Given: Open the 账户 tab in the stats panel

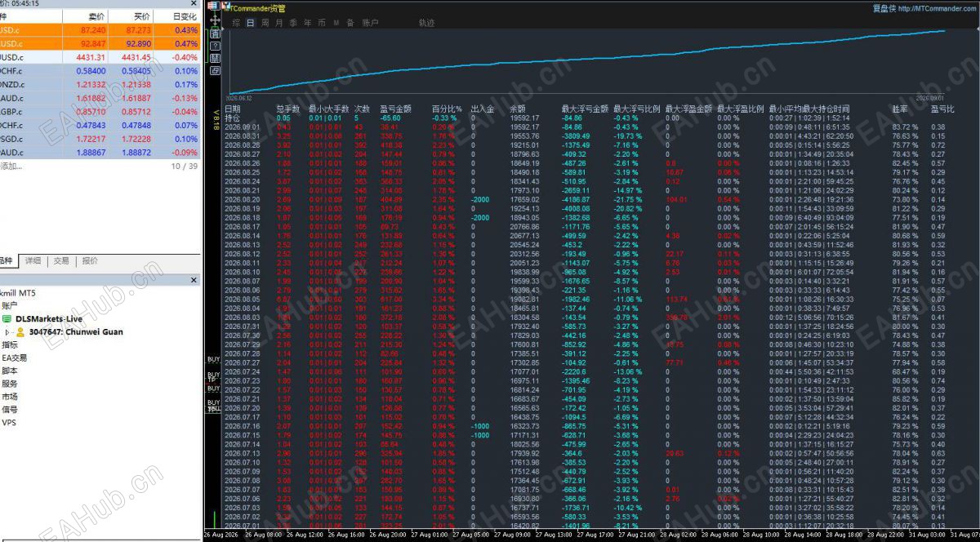Looking at the screenshot, I should (370, 23).
